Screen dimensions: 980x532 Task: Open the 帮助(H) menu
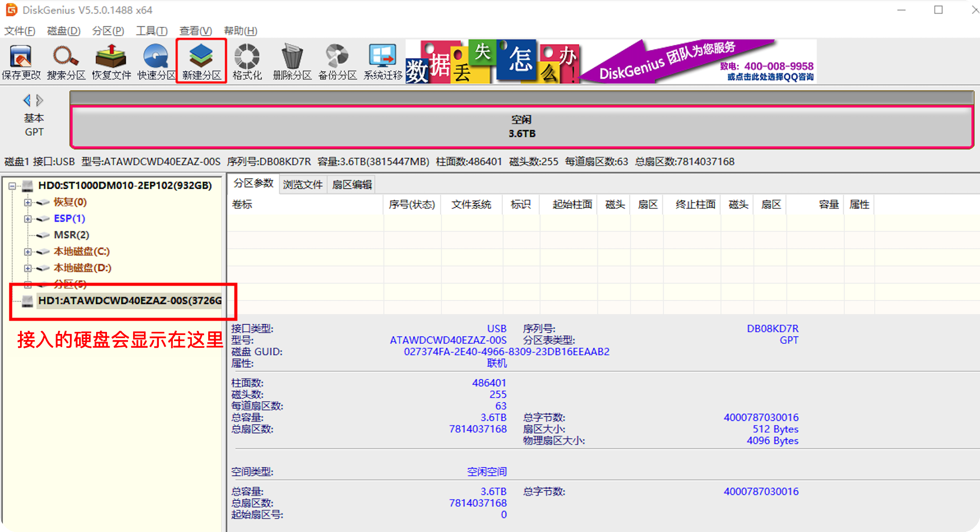click(241, 31)
